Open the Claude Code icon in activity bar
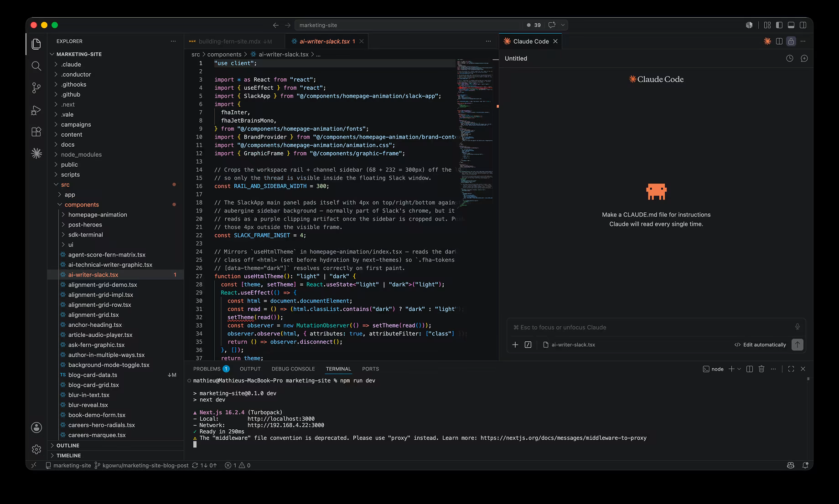Screen dimensions: 839x504 click(x=36, y=154)
